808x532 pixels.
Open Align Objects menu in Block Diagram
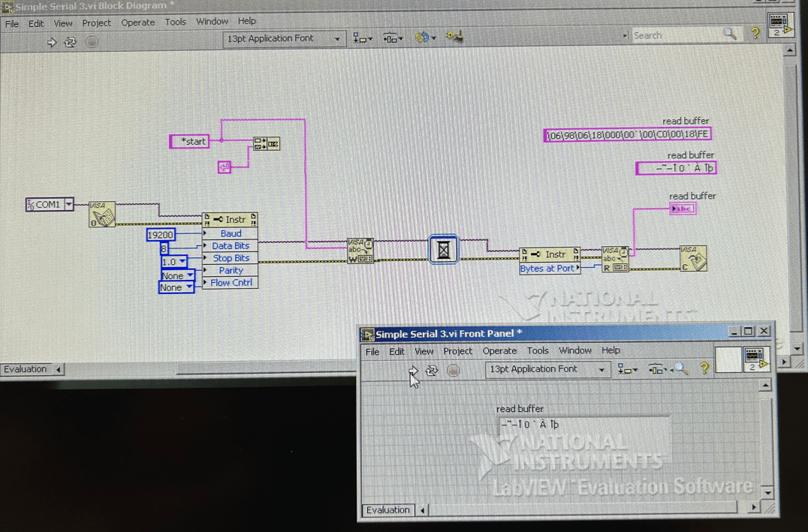click(x=362, y=38)
